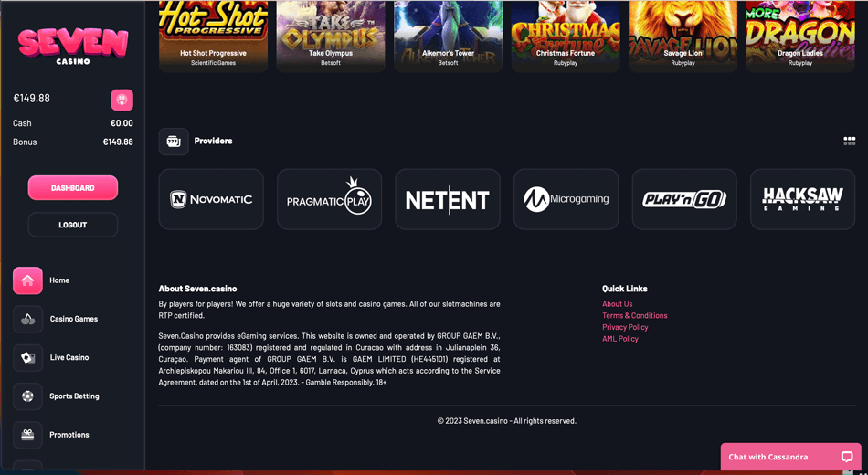Screen dimensions: 868x475
Task: Open the AML Policy link
Action: click(x=620, y=339)
